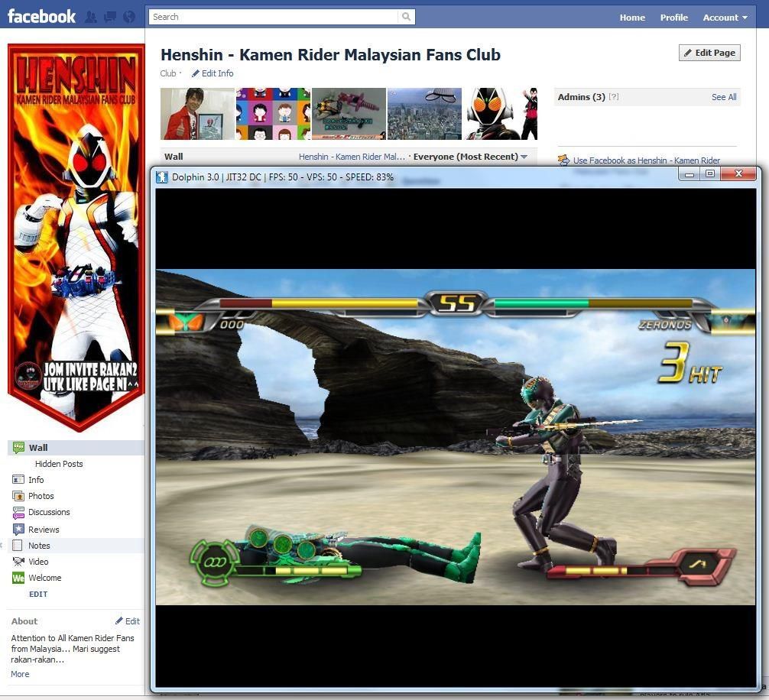Click the Facebook logo
769x700 pixels.
[42, 17]
